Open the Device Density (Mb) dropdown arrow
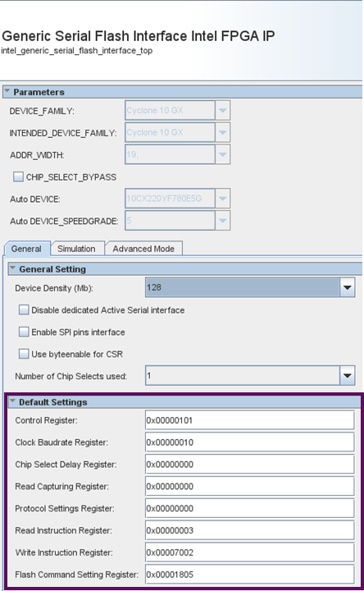This screenshot has width=364, height=591. click(347, 287)
